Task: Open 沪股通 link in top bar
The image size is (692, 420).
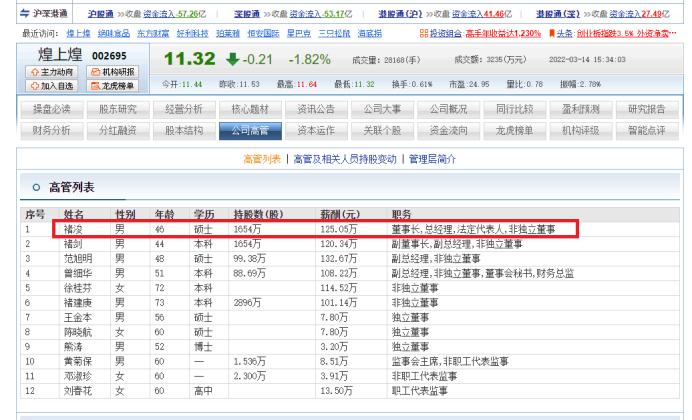Action: [x=101, y=14]
